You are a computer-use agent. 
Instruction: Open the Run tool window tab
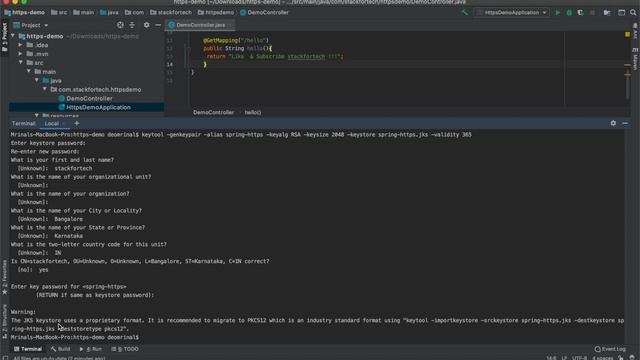(91, 349)
